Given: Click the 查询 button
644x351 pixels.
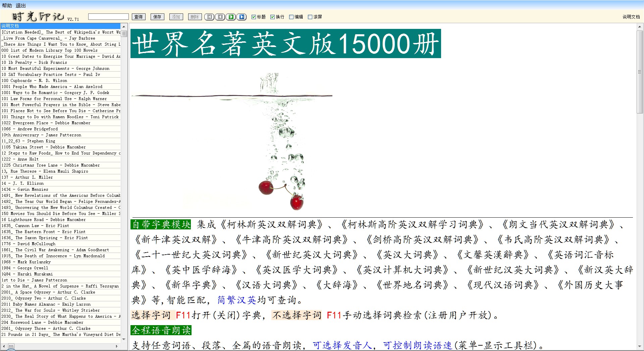Looking at the screenshot, I should [x=139, y=17].
